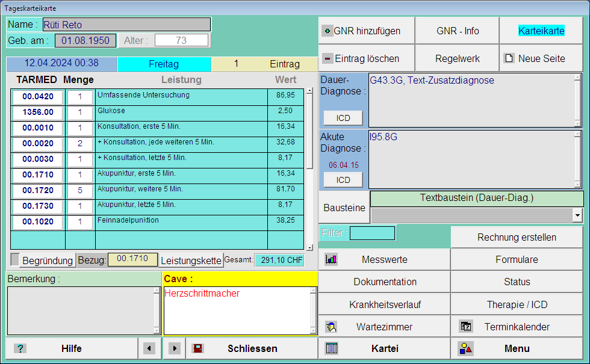Select TARMED code 00.0420

click(x=37, y=97)
